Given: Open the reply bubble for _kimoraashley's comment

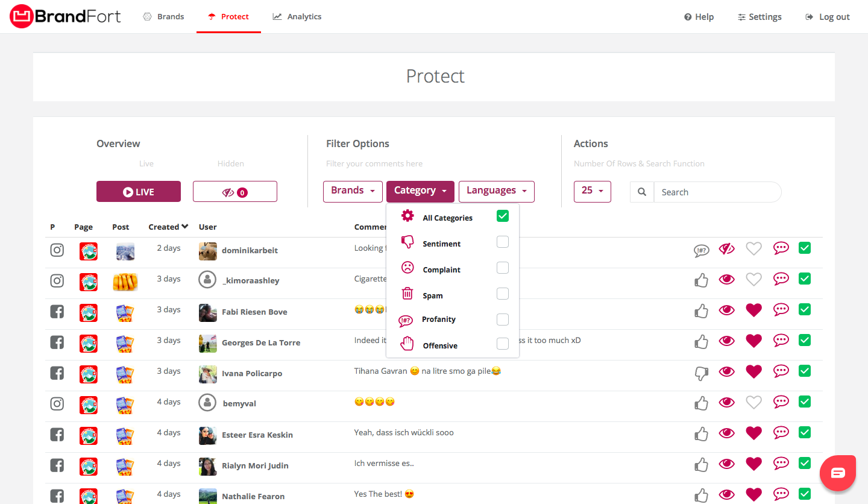Looking at the screenshot, I should [781, 279].
